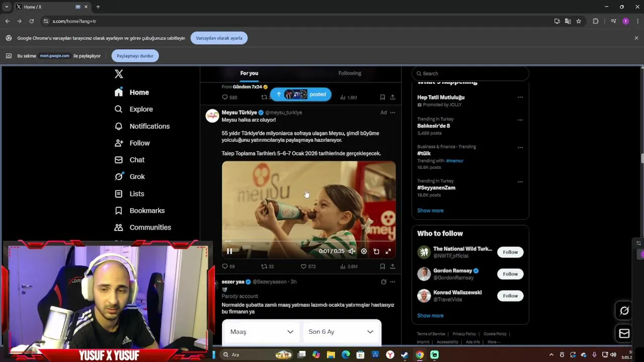Open the floating Messages button
This screenshot has width=644, height=362.
[624, 333]
